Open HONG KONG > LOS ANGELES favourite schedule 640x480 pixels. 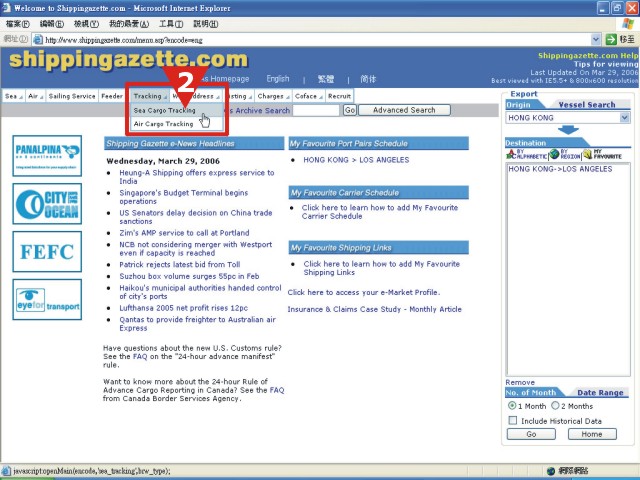pyautogui.click(x=356, y=160)
